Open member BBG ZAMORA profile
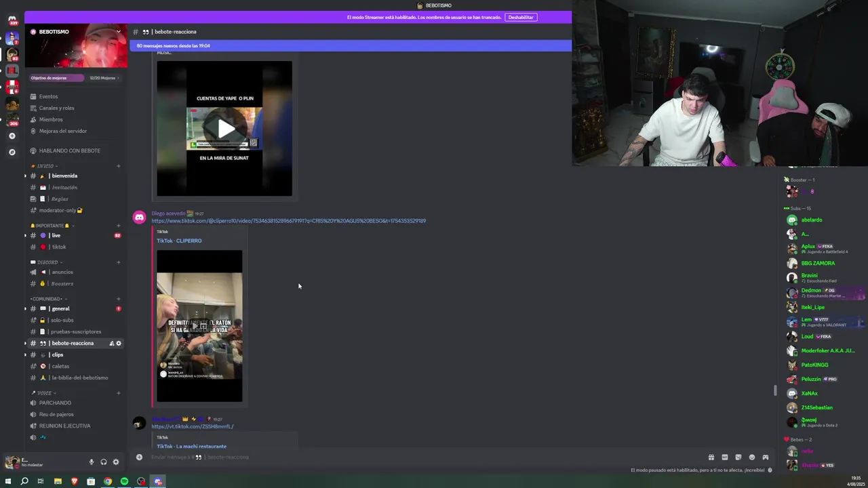 coord(818,263)
